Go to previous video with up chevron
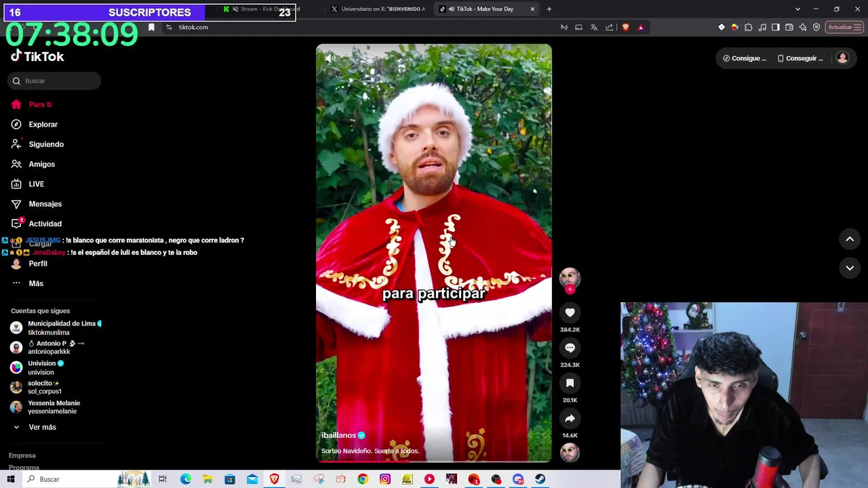Image resolution: width=868 pixels, height=488 pixels. pos(850,239)
